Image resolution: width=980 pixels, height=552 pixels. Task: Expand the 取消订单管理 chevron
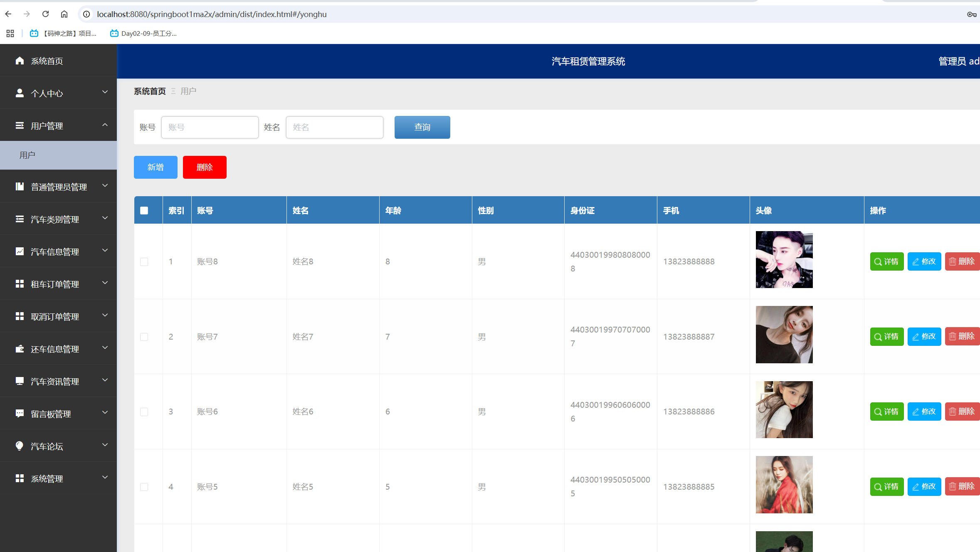coord(105,315)
